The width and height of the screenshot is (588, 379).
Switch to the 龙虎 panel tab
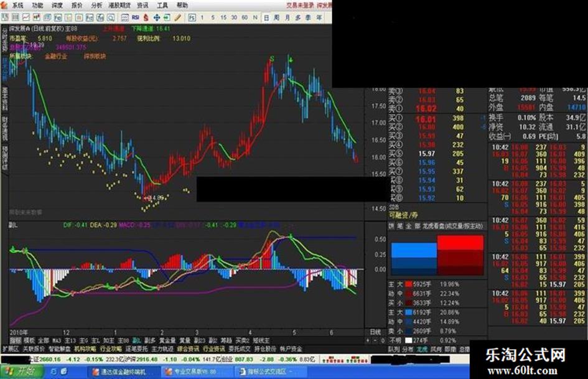click(422, 349)
